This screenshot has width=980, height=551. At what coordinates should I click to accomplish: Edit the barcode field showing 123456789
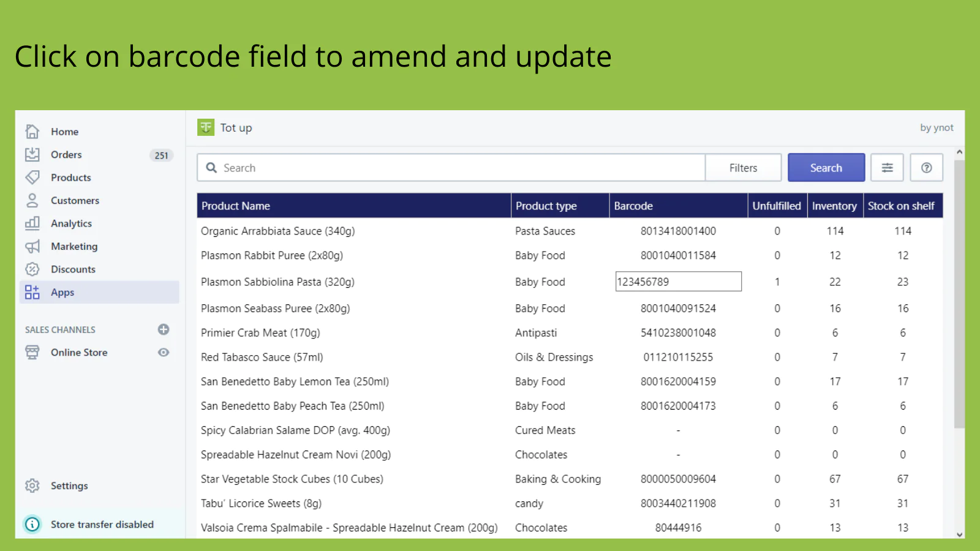[678, 282]
